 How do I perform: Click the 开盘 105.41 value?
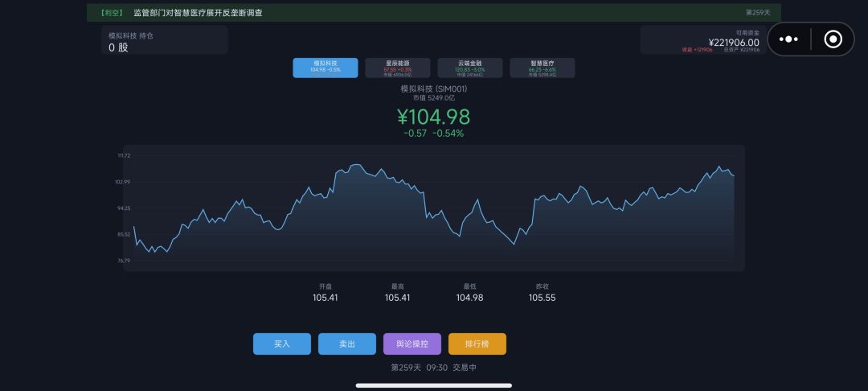tap(325, 298)
